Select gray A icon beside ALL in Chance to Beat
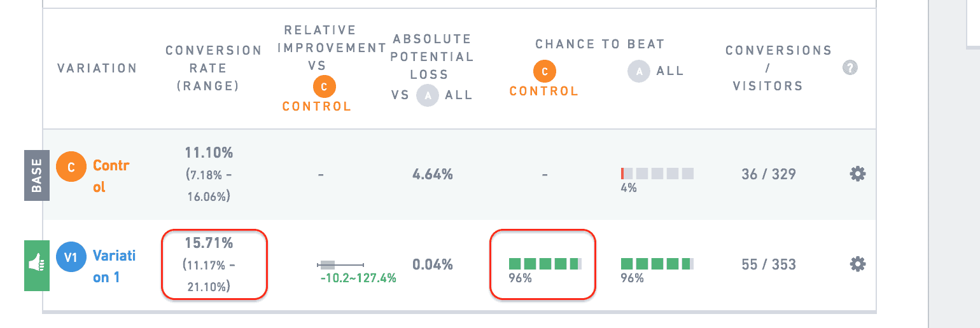The height and width of the screenshot is (328, 980). [639, 72]
